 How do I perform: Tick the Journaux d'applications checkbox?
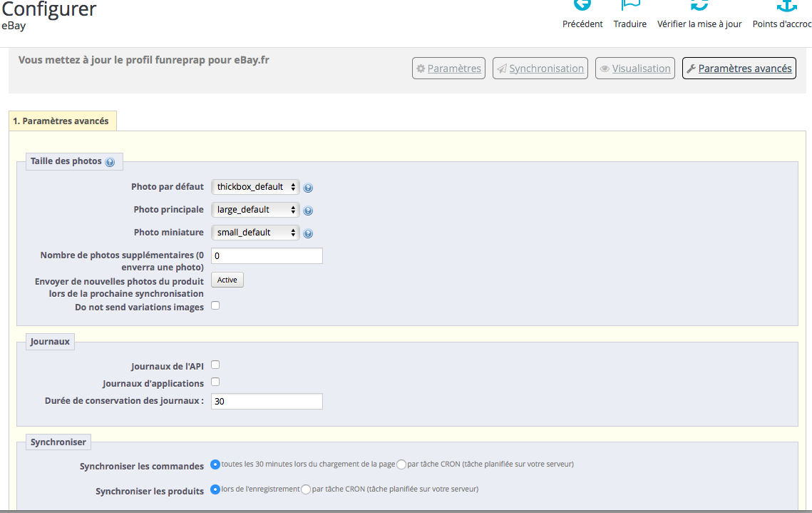click(215, 382)
